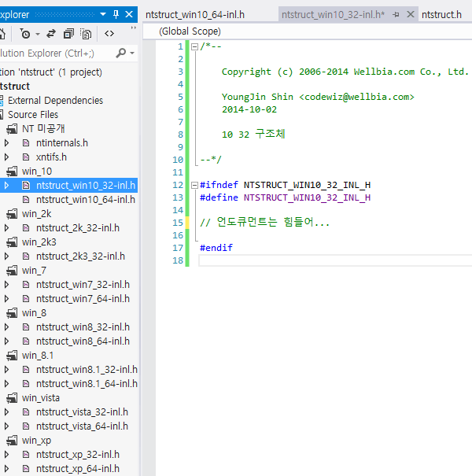Image resolution: width=472 pixels, height=476 pixels.
Task: Click Sync with Active Document arrows icon
Action: [x=51, y=34]
